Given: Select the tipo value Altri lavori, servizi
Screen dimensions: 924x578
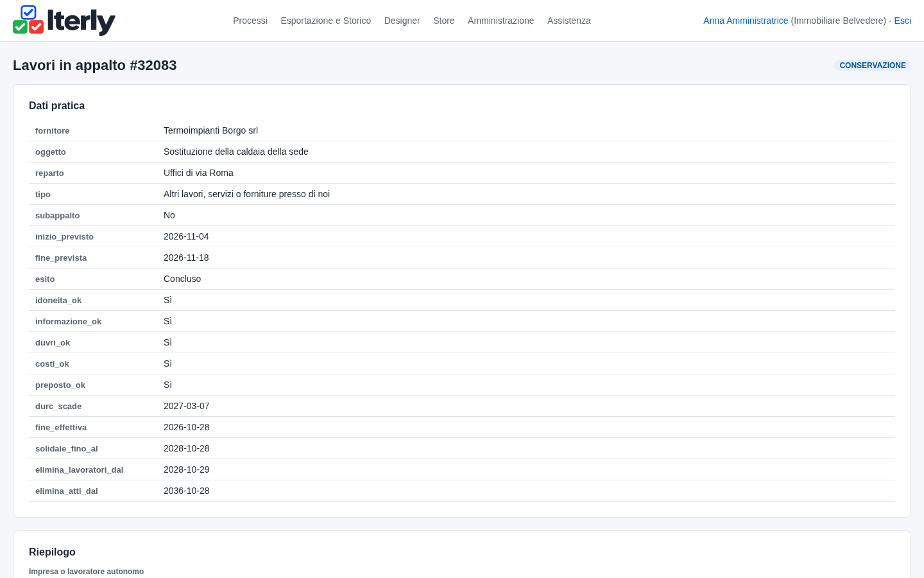Looking at the screenshot, I should pos(247,194).
